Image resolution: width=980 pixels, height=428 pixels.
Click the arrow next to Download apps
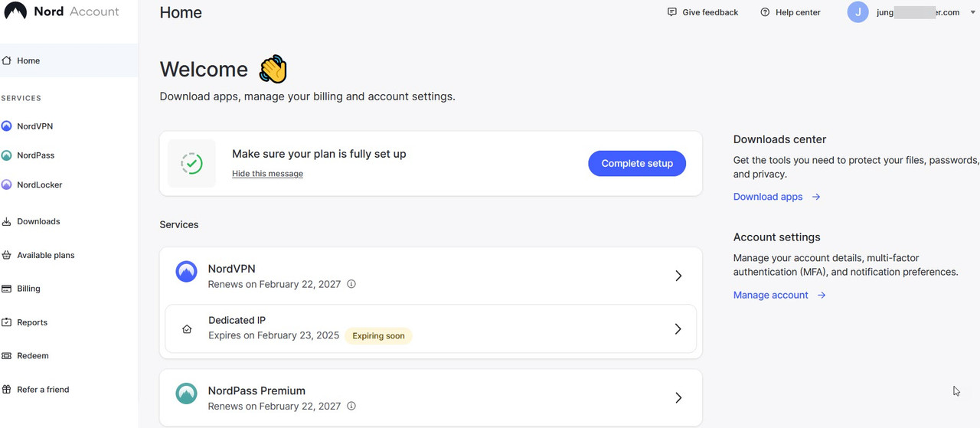pyautogui.click(x=816, y=197)
